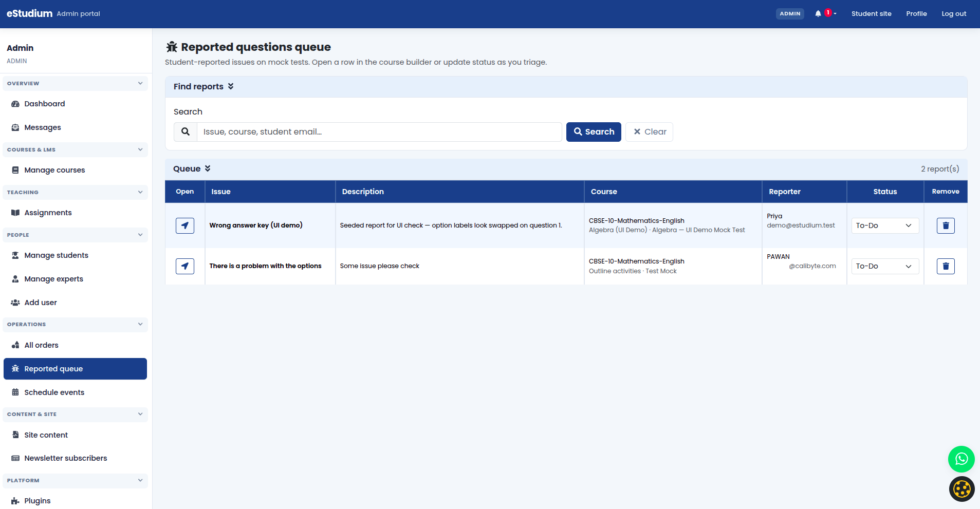
Task: Open Manage students page
Action: (75, 255)
